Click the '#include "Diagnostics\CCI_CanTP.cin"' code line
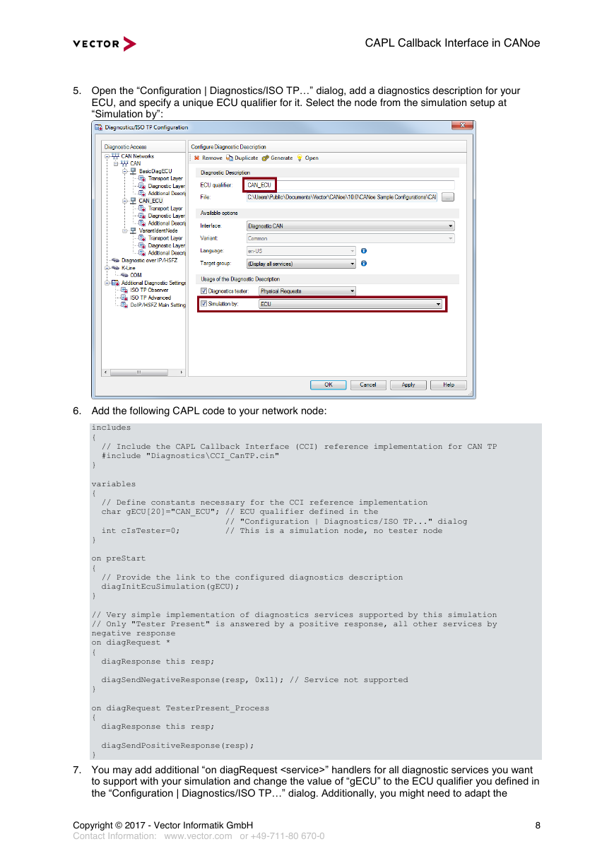 190,456
